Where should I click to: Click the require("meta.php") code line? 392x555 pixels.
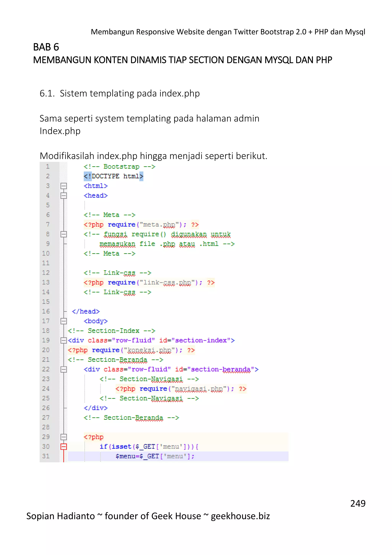pyautogui.click(x=141, y=225)
